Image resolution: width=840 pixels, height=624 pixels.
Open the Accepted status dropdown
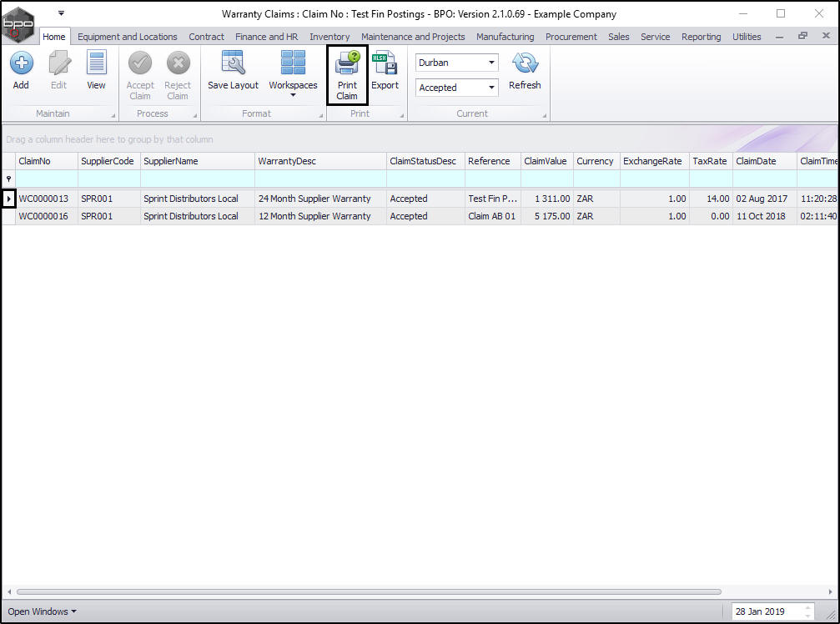pyautogui.click(x=491, y=88)
